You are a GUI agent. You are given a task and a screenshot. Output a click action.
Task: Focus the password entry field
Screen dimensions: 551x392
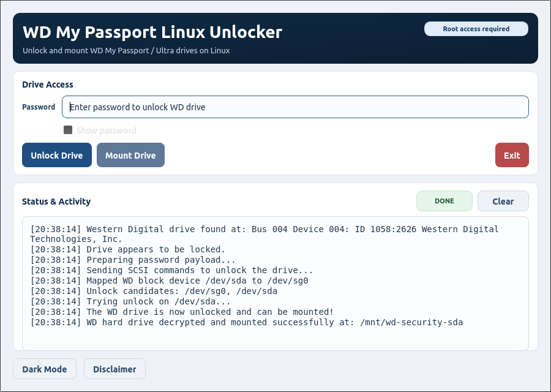point(295,107)
